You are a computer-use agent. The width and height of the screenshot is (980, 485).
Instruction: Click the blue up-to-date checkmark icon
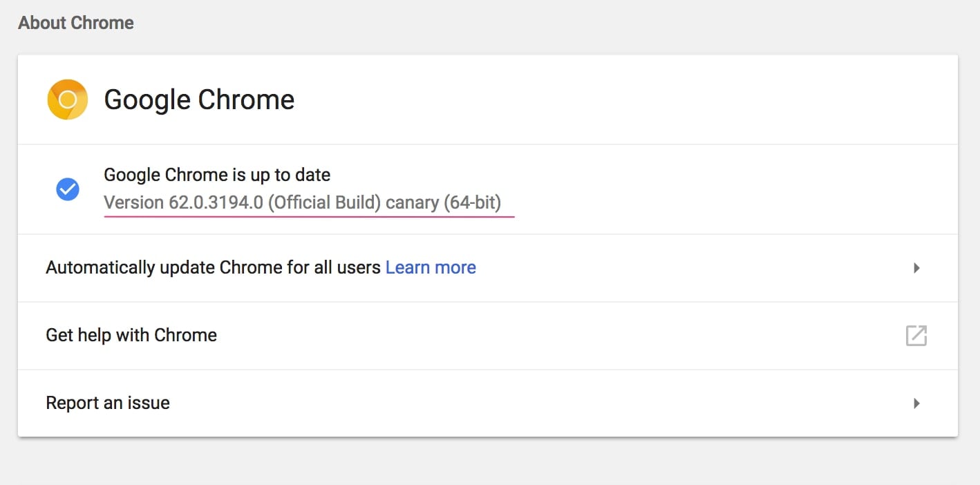pyautogui.click(x=67, y=189)
